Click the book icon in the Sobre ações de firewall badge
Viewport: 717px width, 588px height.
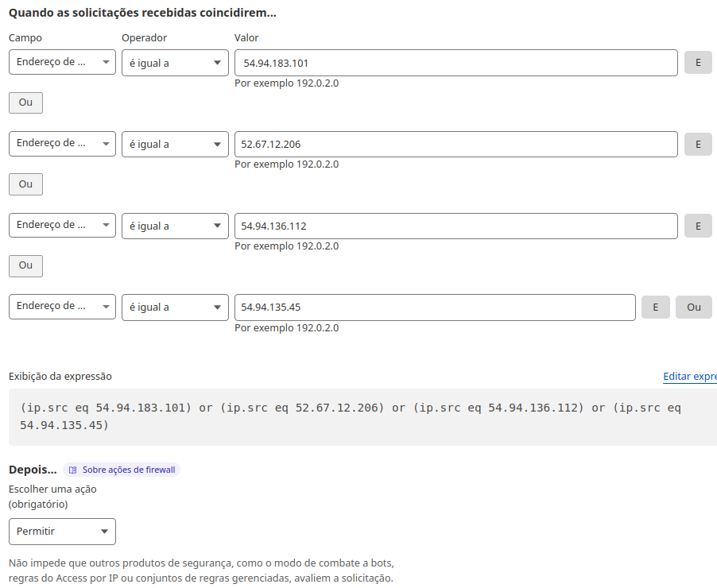[x=72, y=470]
